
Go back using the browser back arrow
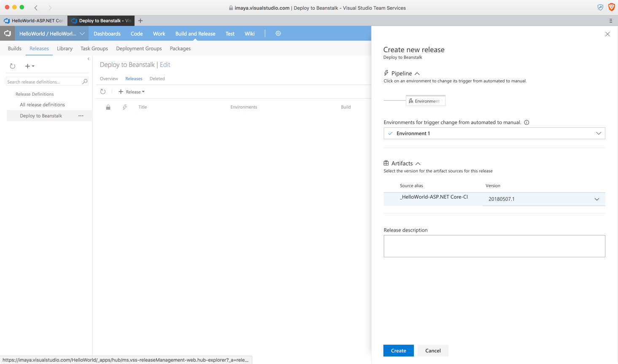(36, 8)
